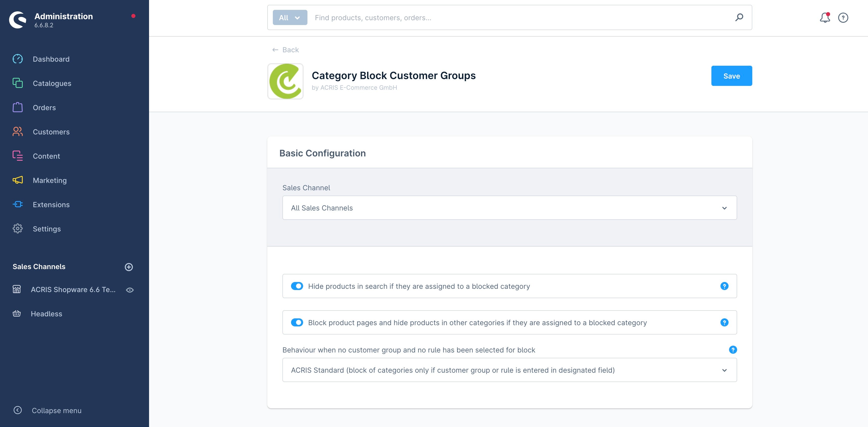Click the by ACRIS E-Commerce GmbH text
Screen dimensions: 868x427
pyautogui.click(x=354, y=88)
